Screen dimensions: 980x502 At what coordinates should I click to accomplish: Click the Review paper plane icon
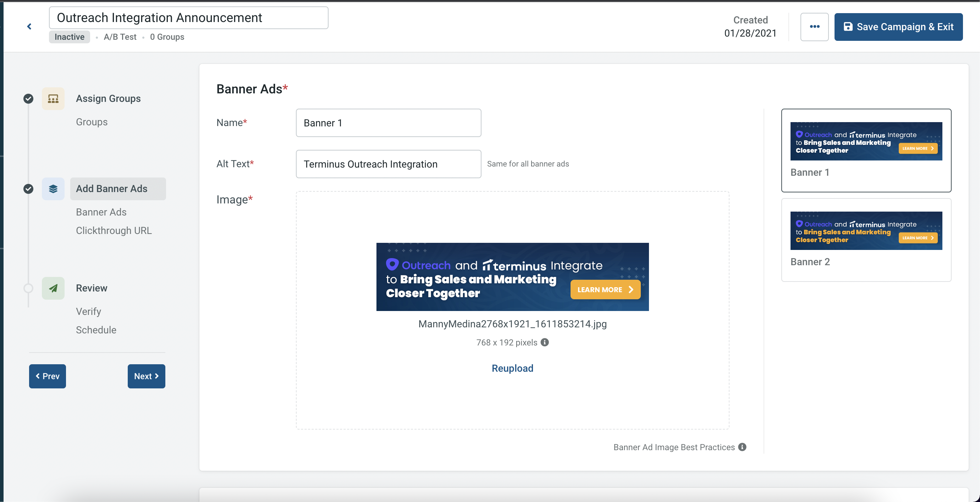53,288
